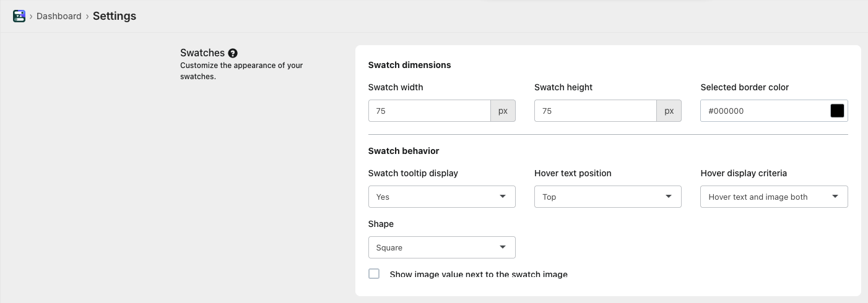
Task: Open the Swatch tooltip display dropdown
Action: click(x=441, y=197)
